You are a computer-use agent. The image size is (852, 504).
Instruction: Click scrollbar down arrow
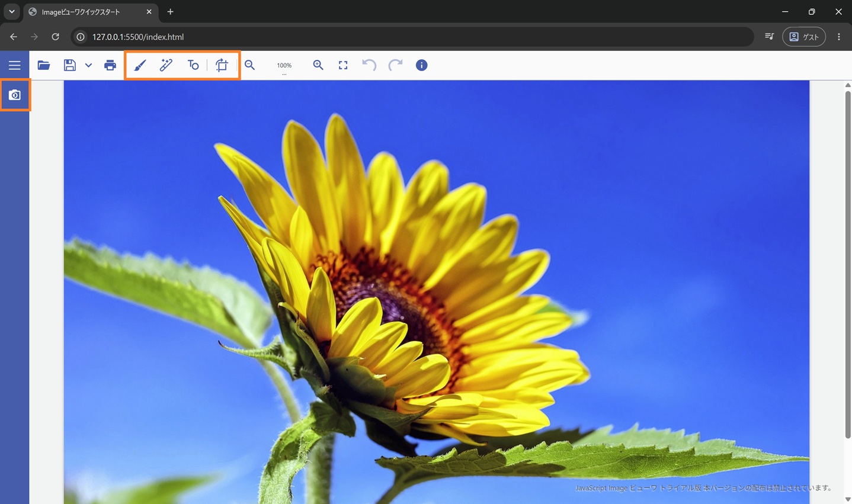pos(848,500)
